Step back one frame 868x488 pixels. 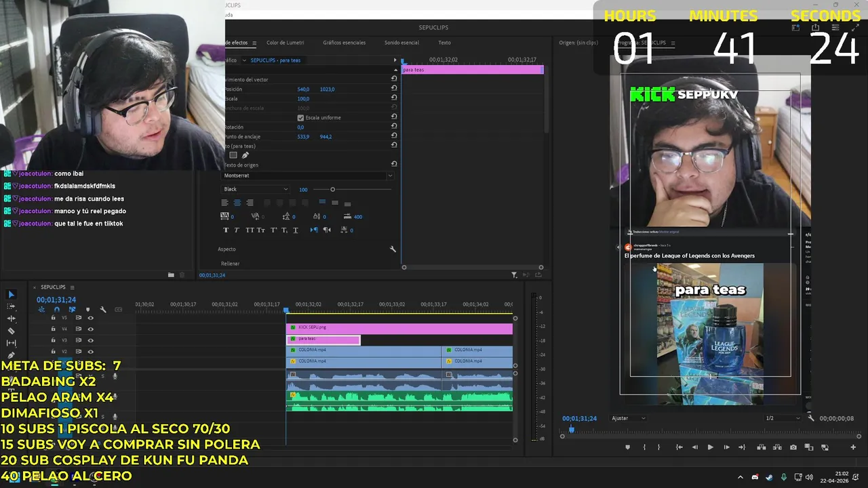point(695,447)
